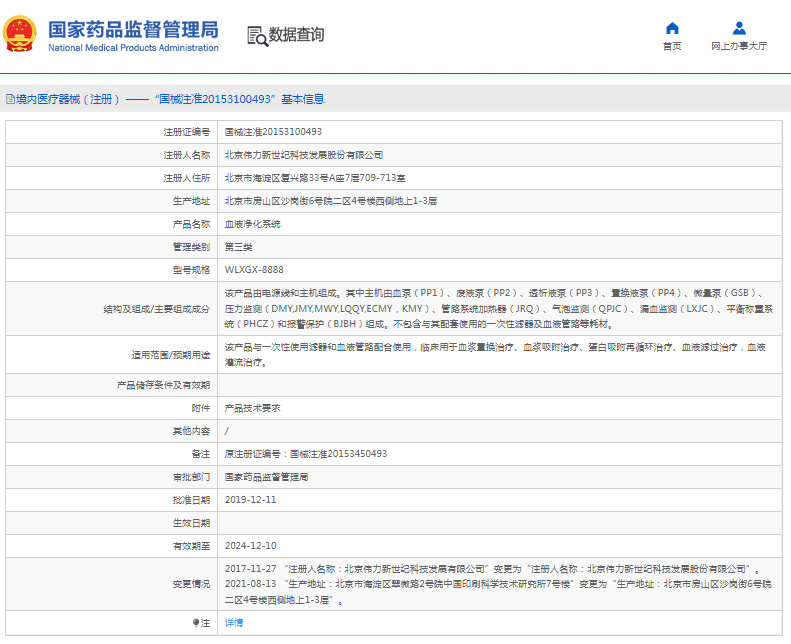
Task: Open 网上办事大厅 via the person icon
Action: tap(739, 28)
